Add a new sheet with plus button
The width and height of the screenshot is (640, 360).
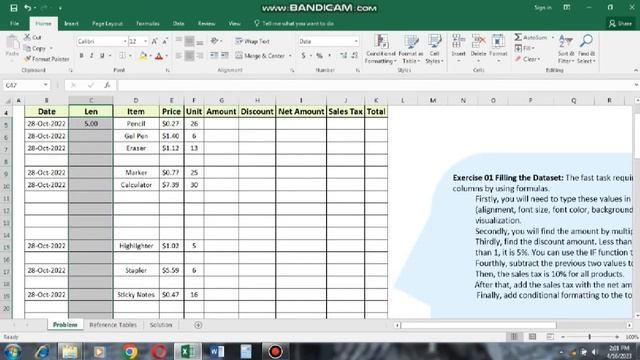tap(198, 325)
